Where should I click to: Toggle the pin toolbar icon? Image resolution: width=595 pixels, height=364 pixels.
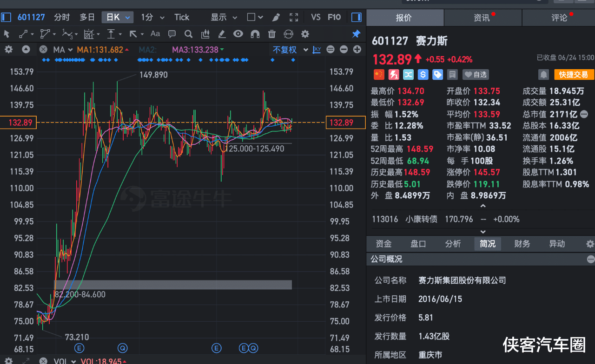point(356,34)
